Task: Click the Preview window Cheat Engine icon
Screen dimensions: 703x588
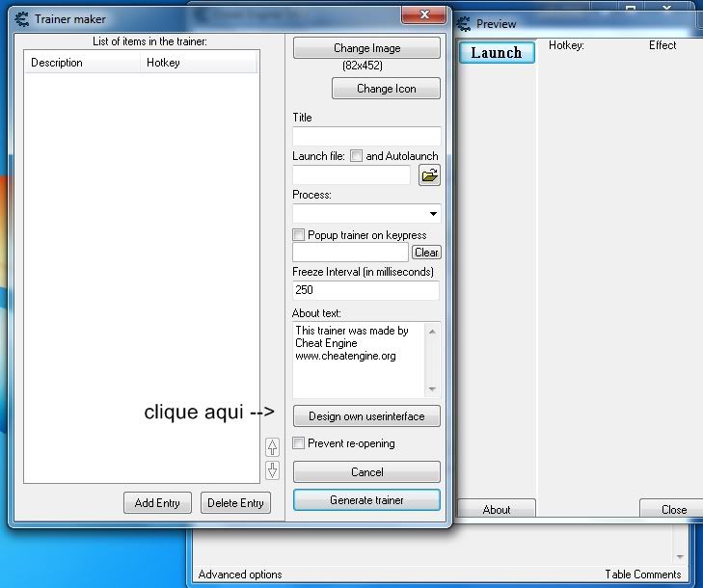Action: click(x=463, y=23)
